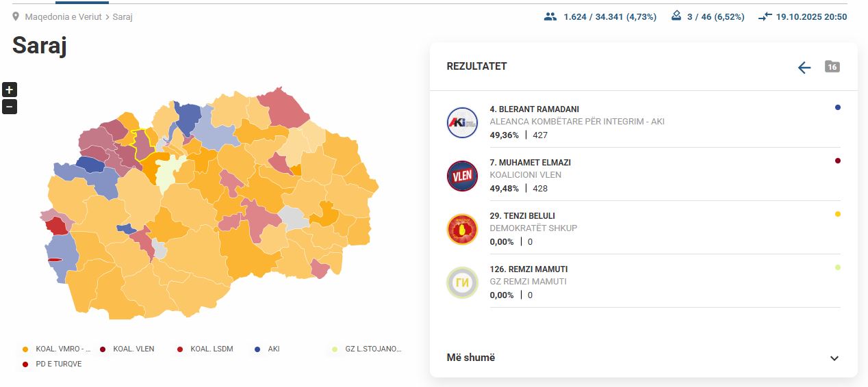Click the PD E TURQVE legend color dot
The height and width of the screenshot is (387, 868).
[x=25, y=364]
